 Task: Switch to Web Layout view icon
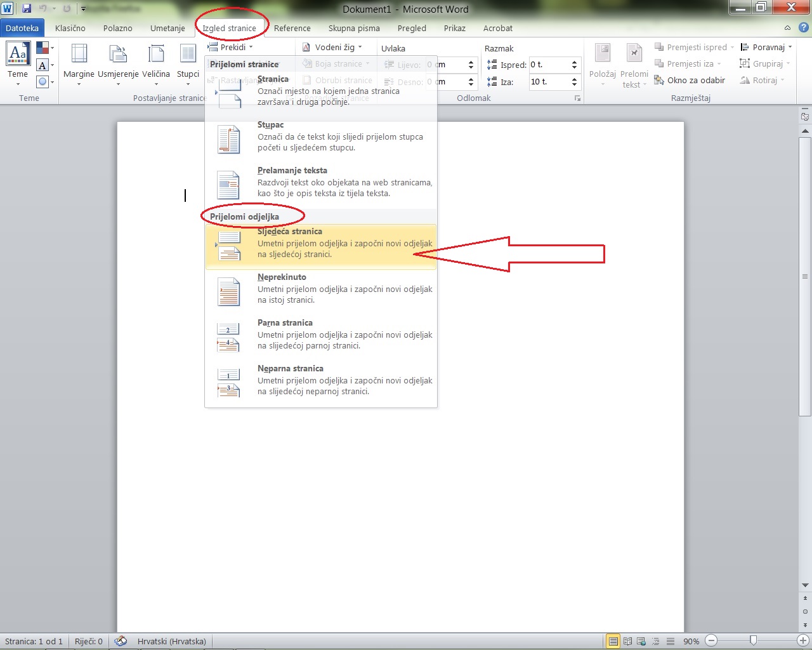click(x=641, y=641)
